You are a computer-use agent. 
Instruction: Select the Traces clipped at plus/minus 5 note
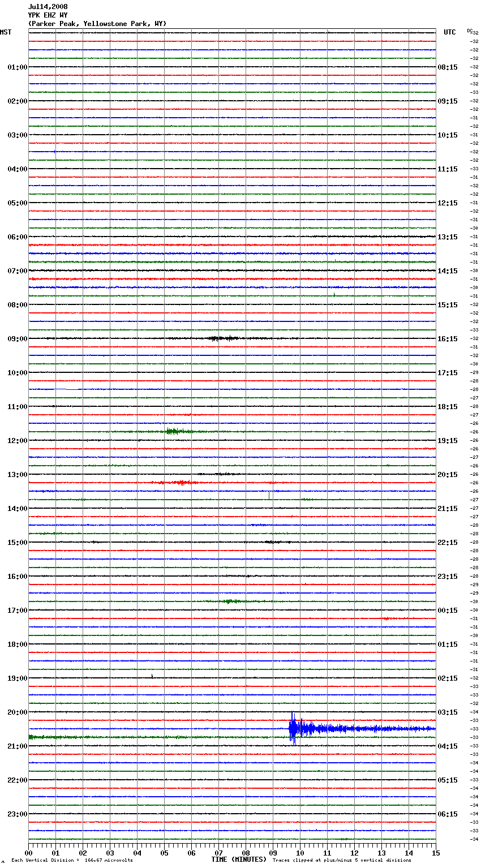pyautogui.click(x=342, y=860)
